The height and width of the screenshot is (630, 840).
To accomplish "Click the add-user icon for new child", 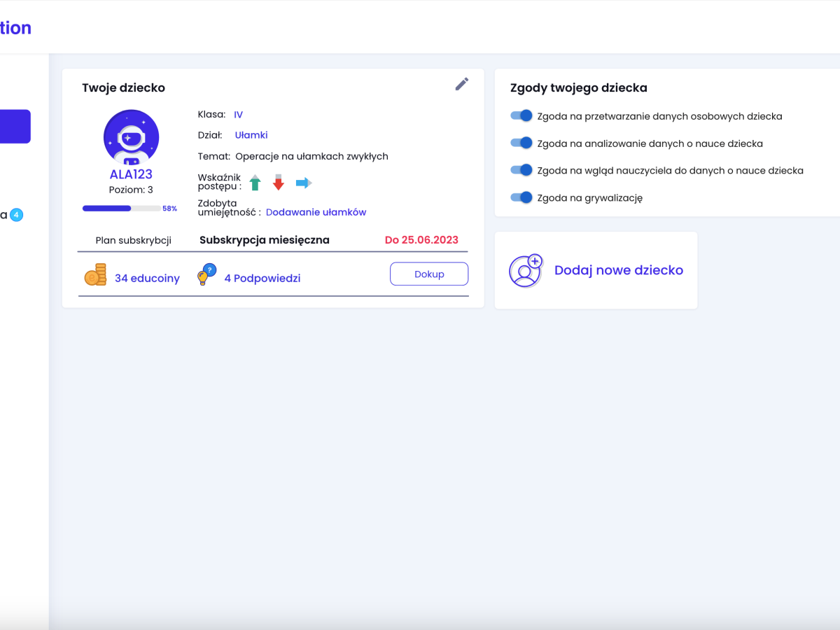I will [526, 271].
